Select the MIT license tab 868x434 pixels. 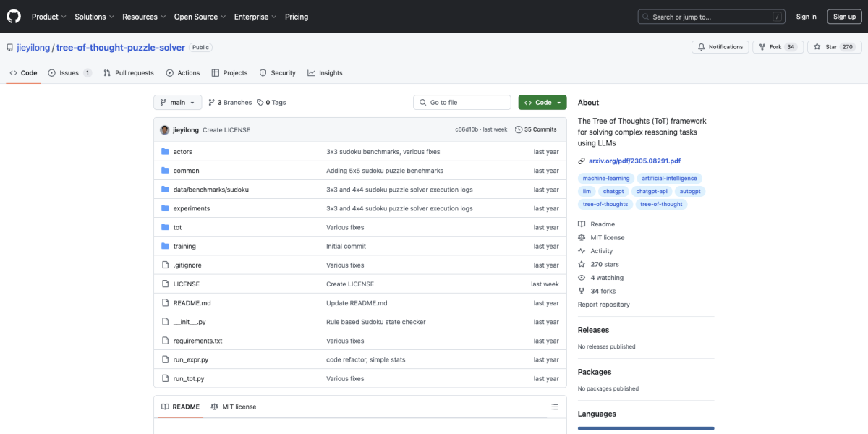pos(234,407)
